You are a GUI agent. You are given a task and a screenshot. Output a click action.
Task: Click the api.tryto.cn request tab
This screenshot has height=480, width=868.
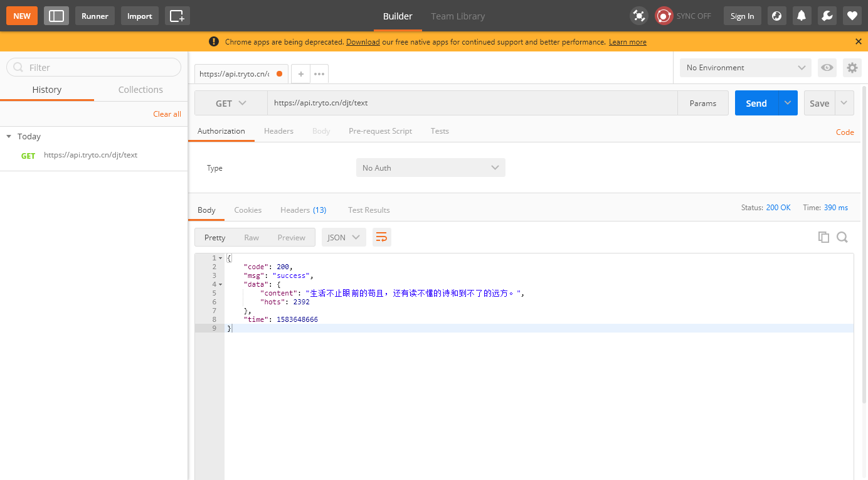241,74
